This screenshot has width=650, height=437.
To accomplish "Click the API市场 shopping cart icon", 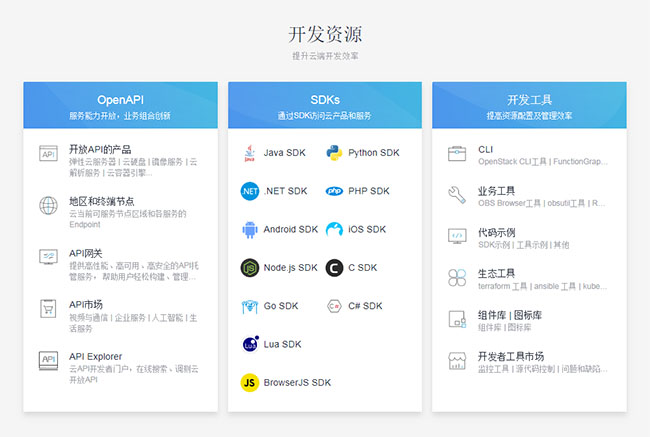I will pos(48,308).
